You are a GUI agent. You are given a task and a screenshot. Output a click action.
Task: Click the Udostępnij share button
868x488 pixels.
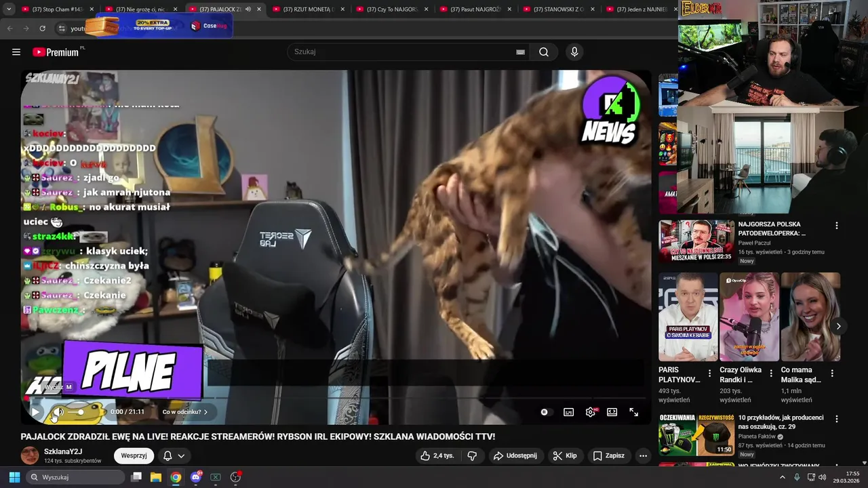click(x=515, y=455)
